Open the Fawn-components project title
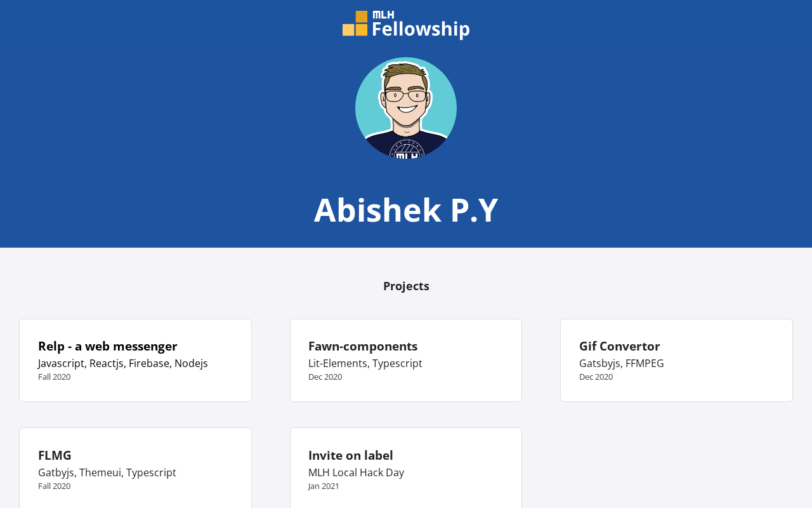The width and height of the screenshot is (812, 508). click(x=363, y=346)
